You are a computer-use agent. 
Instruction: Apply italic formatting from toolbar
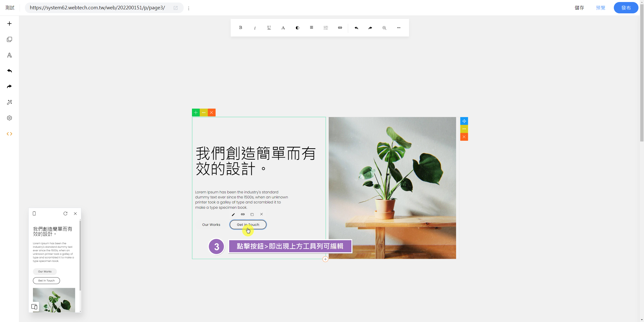255,28
